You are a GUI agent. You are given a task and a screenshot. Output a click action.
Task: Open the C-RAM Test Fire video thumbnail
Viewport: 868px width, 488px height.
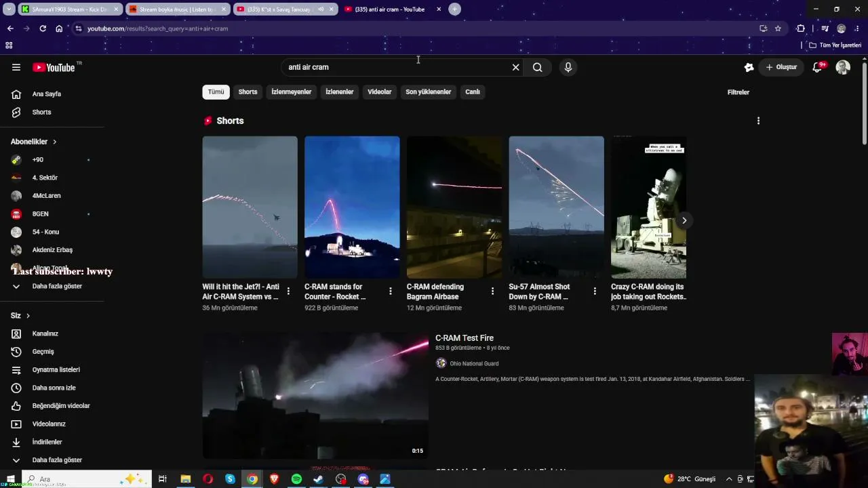(x=315, y=395)
